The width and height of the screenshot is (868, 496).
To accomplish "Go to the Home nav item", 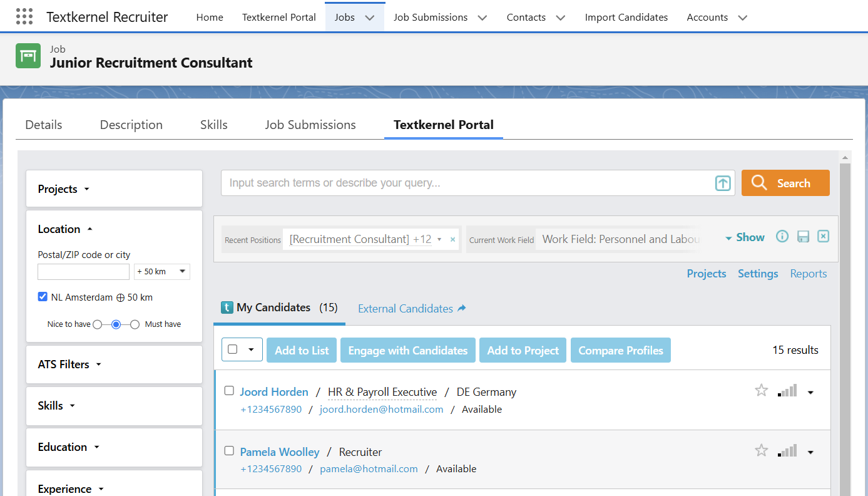I will pos(210,18).
